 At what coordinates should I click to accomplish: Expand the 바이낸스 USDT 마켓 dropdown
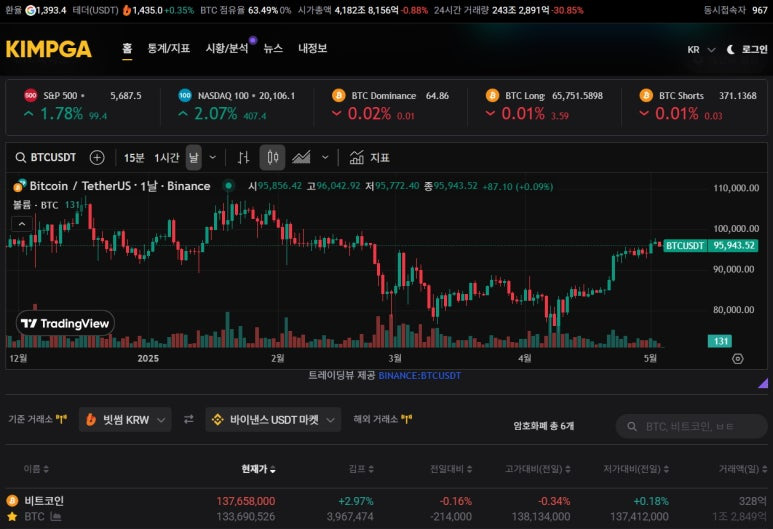273,420
